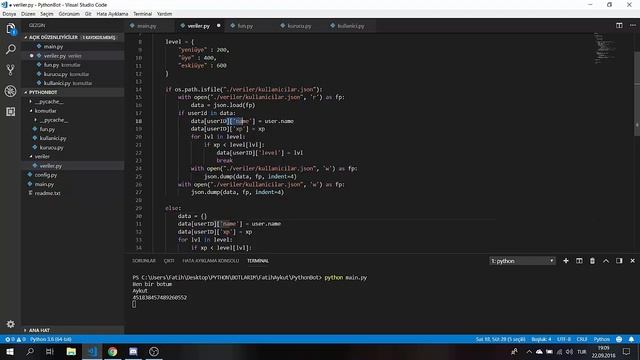Image resolution: width=640 pixels, height=360 pixels.
Task: Close unsaved veriler.py tab dot
Action: [x=218, y=26]
